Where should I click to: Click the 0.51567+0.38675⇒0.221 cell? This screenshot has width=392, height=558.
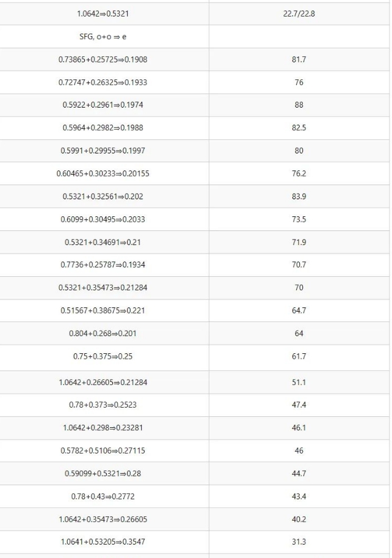click(x=103, y=310)
